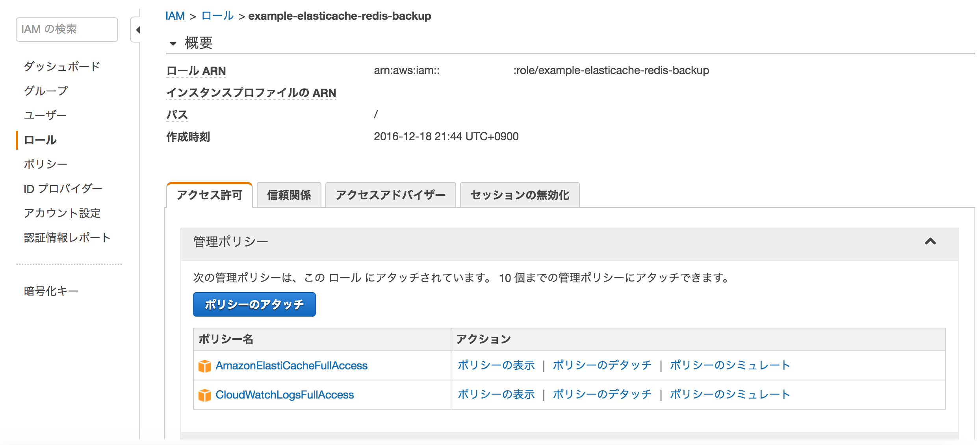Open アカウント設定 in the sidebar
Screen dimensions: 980x445
[62, 213]
